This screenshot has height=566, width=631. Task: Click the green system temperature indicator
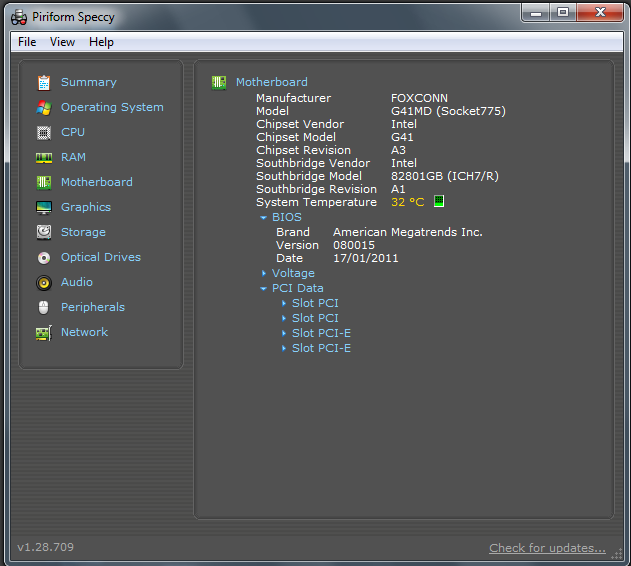click(x=438, y=201)
